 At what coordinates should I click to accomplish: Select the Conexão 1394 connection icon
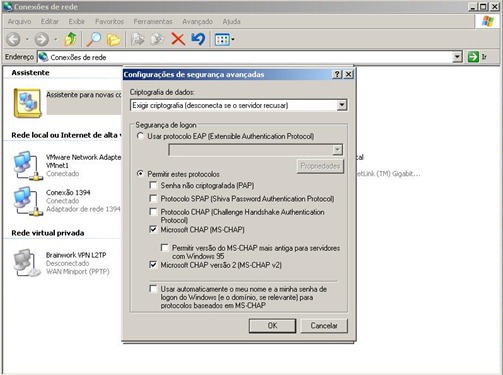point(28,201)
